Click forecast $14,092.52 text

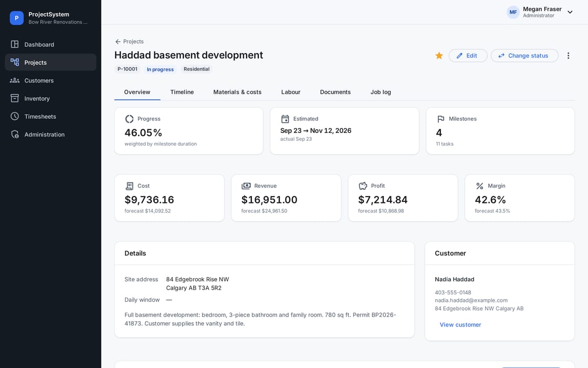pos(148,211)
